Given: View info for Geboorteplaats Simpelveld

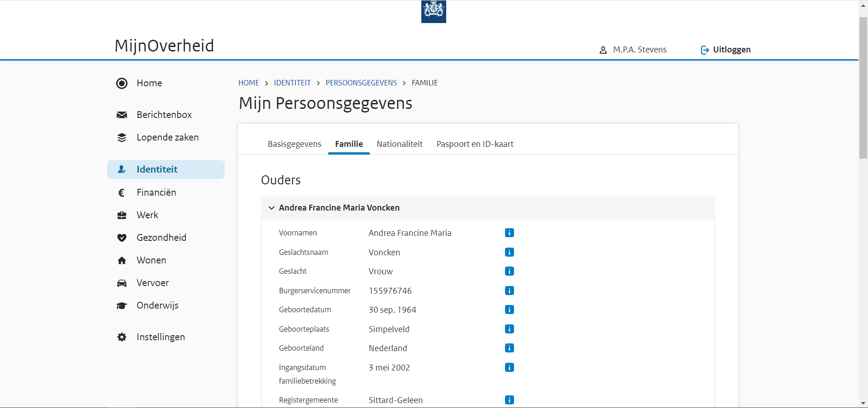Looking at the screenshot, I should (x=509, y=329).
